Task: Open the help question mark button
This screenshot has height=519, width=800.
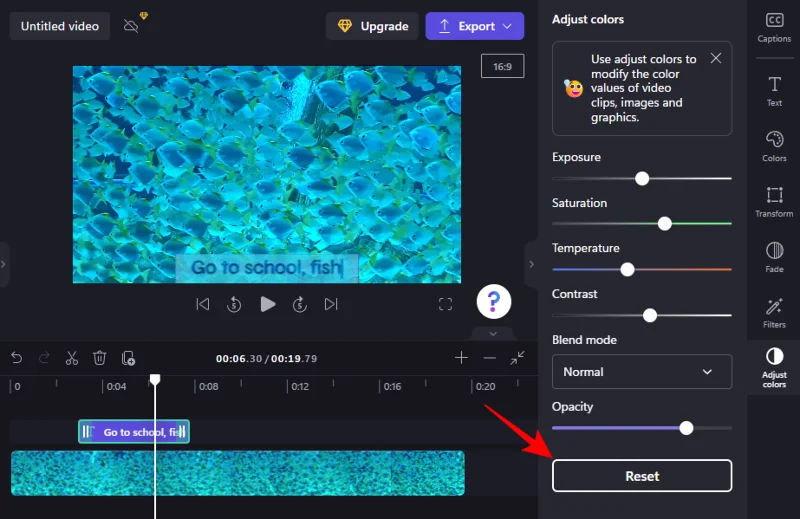Action: tap(493, 302)
